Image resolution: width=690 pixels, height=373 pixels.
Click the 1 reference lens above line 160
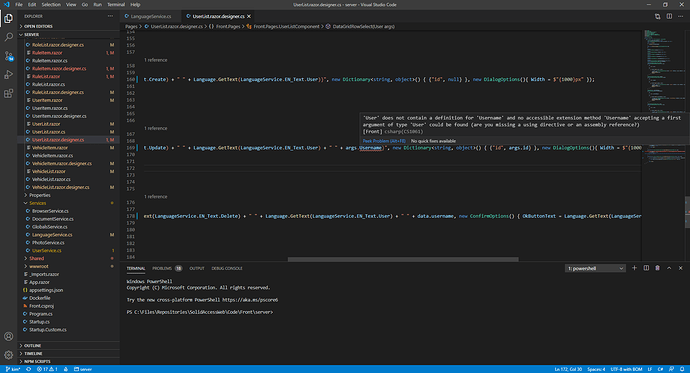click(156, 60)
